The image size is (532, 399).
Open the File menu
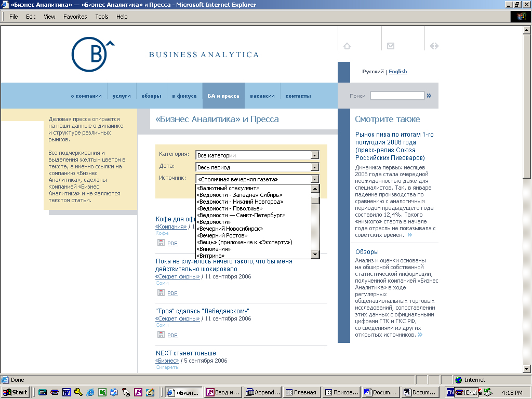[14, 17]
